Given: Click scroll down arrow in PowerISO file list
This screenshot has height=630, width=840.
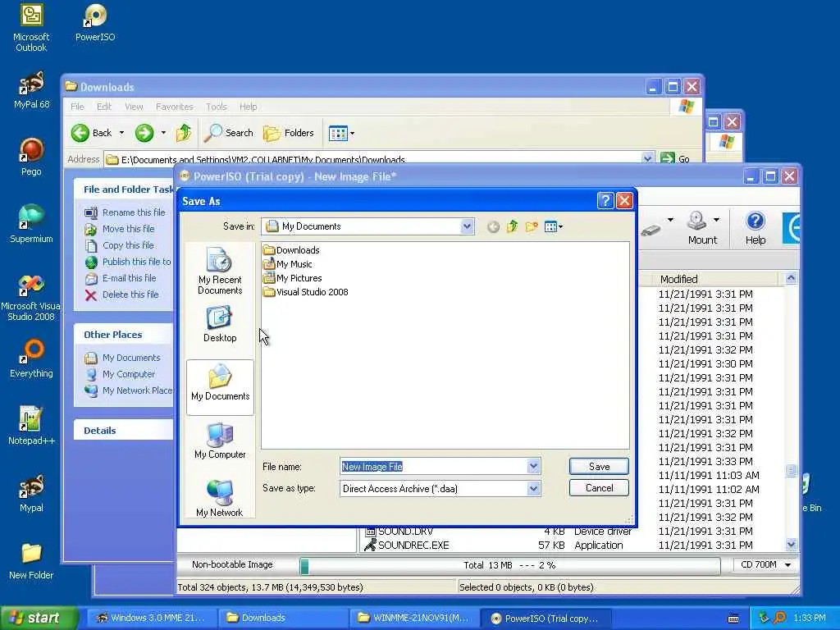Looking at the screenshot, I should tap(792, 545).
